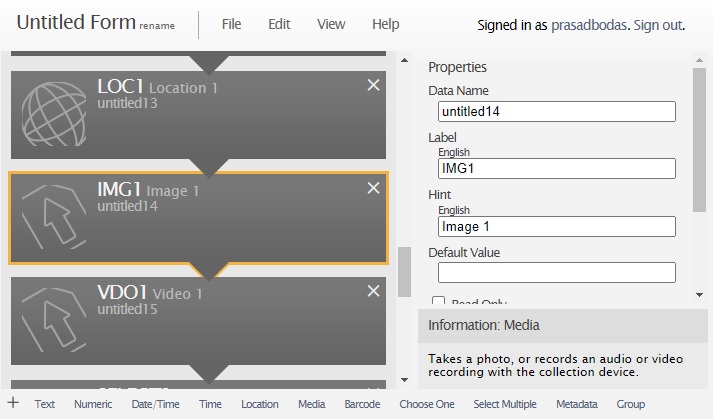Screen dimensions: 713x419
Task: Click the Properties panel scrollbar thumb
Action: tap(699, 140)
